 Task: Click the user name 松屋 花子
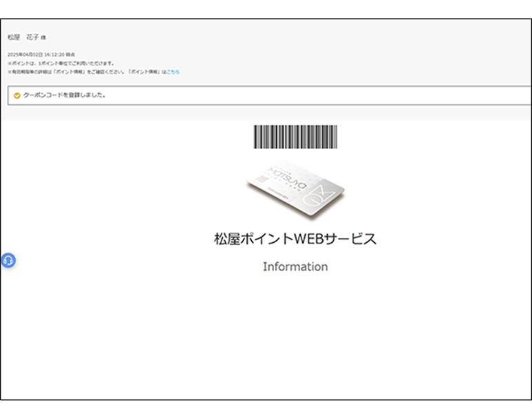23,37
